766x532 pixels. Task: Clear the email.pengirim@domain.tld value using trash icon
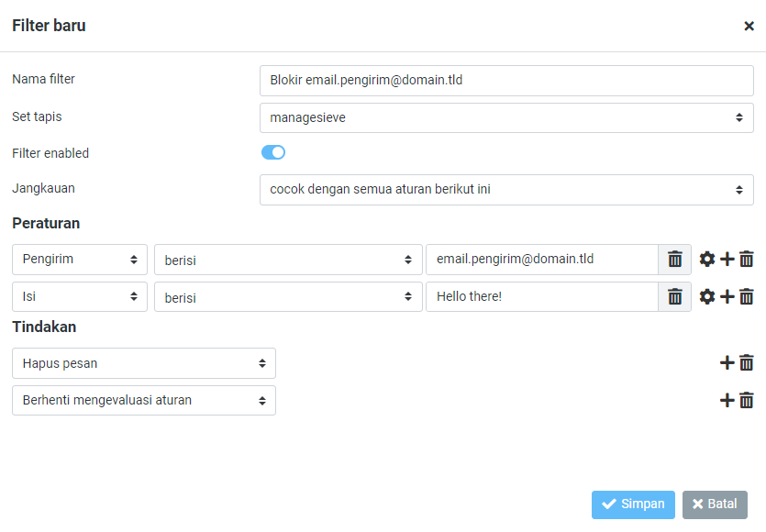click(x=674, y=260)
